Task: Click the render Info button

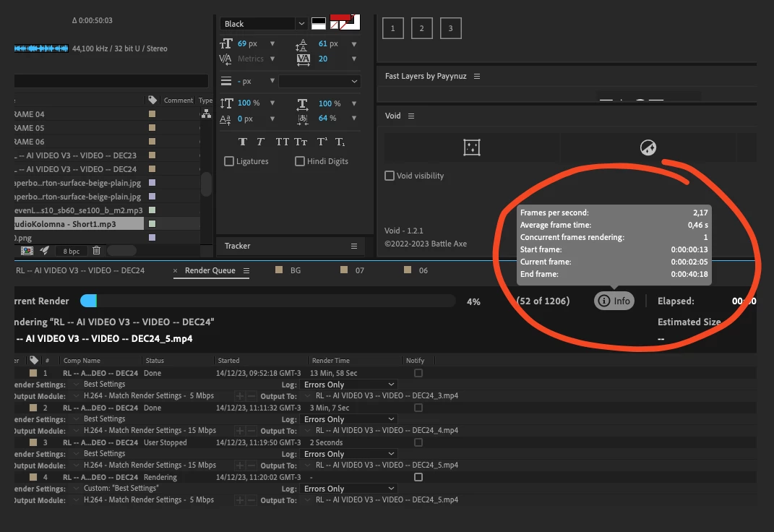Action: (614, 301)
